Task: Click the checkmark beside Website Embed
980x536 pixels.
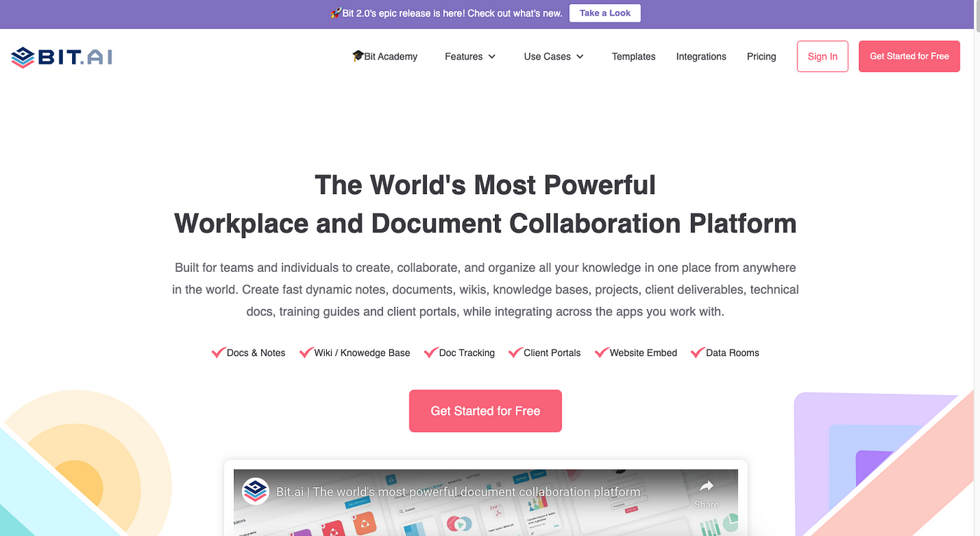Action: pos(601,352)
